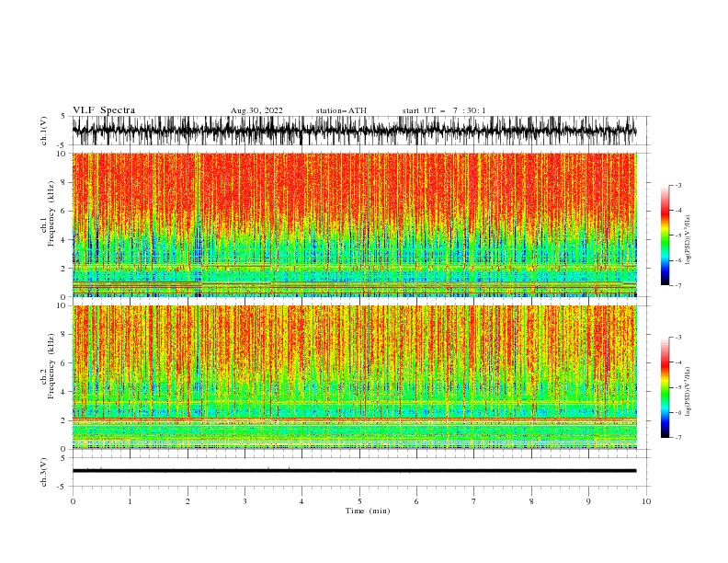
Task: Click the ch.2 spectrogram color bar
Action: tap(665, 387)
